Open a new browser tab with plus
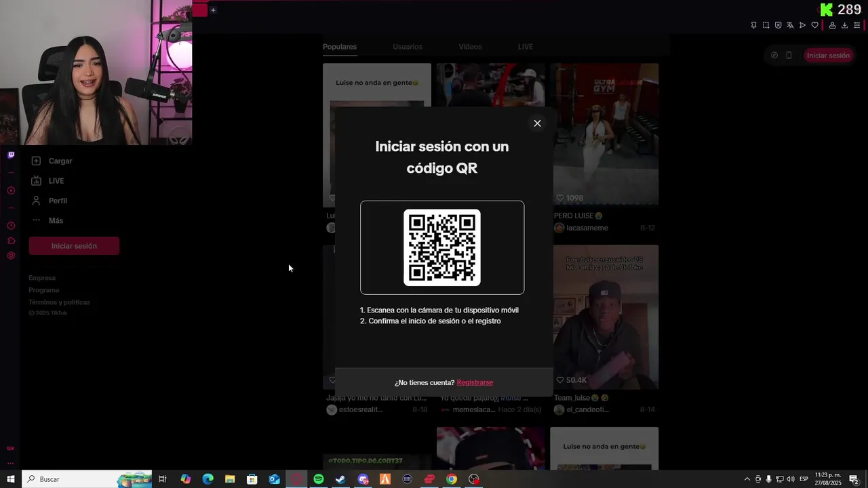Screen dimensions: 868x488 click(x=213, y=10)
